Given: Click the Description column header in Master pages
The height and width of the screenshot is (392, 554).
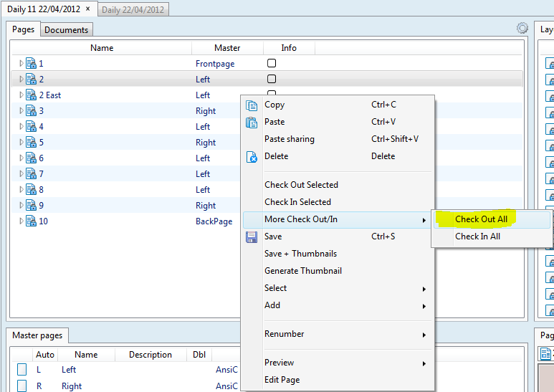Looking at the screenshot, I should (x=151, y=355).
